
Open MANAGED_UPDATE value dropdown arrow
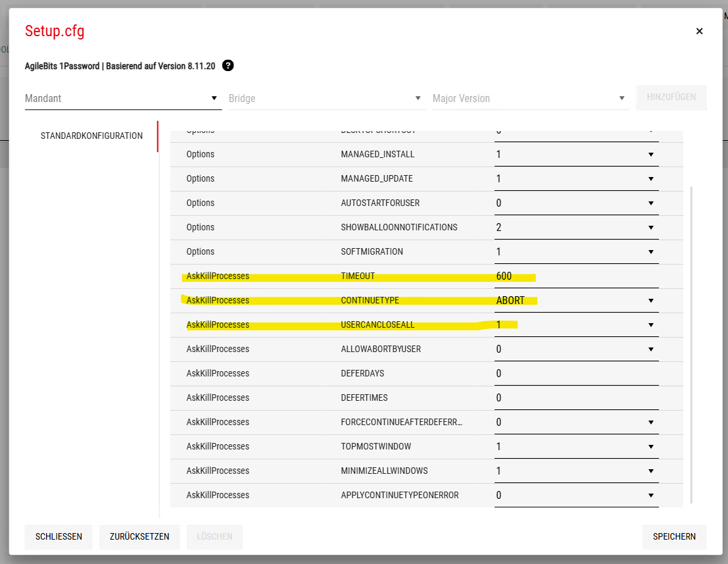650,179
